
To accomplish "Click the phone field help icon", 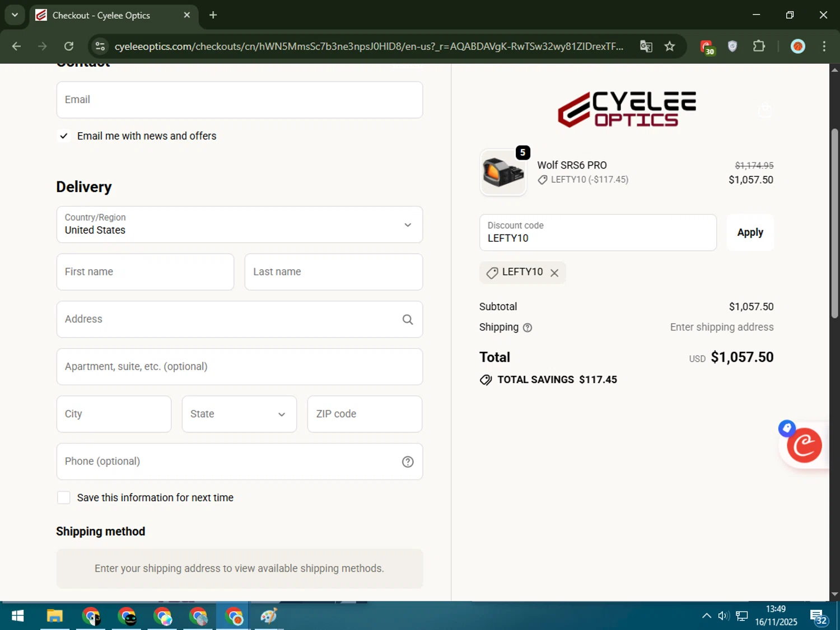I will click(x=408, y=462).
